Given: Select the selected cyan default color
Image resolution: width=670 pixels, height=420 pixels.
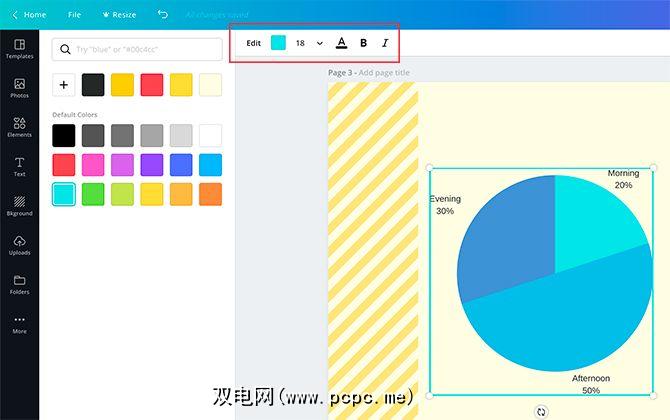Looking at the screenshot, I should pyautogui.click(x=64, y=194).
